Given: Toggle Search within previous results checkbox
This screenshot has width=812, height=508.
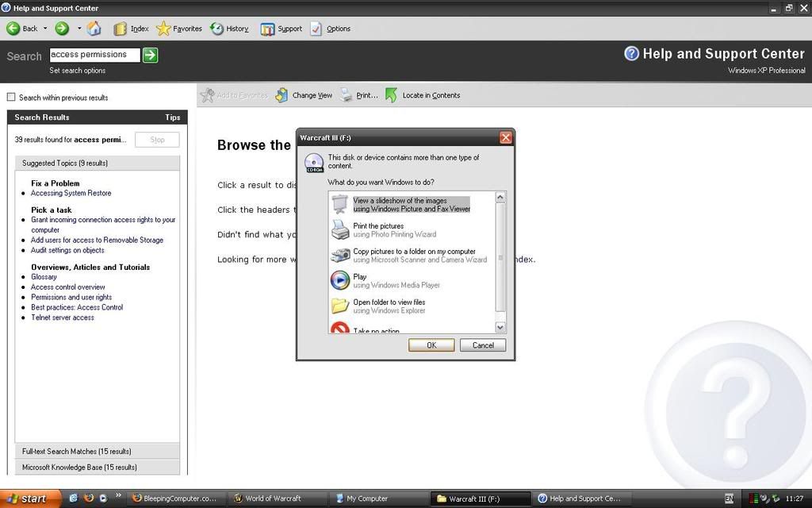Looking at the screenshot, I should pyautogui.click(x=11, y=97).
